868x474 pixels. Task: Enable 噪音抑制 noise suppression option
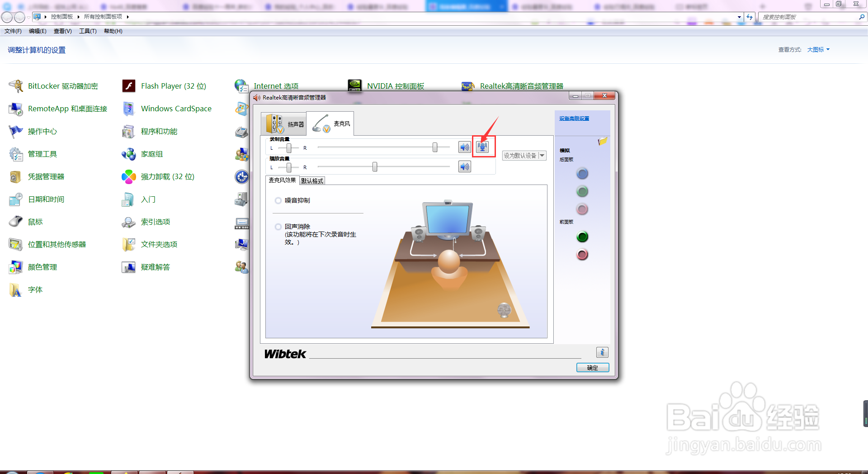pyautogui.click(x=278, y=200)
